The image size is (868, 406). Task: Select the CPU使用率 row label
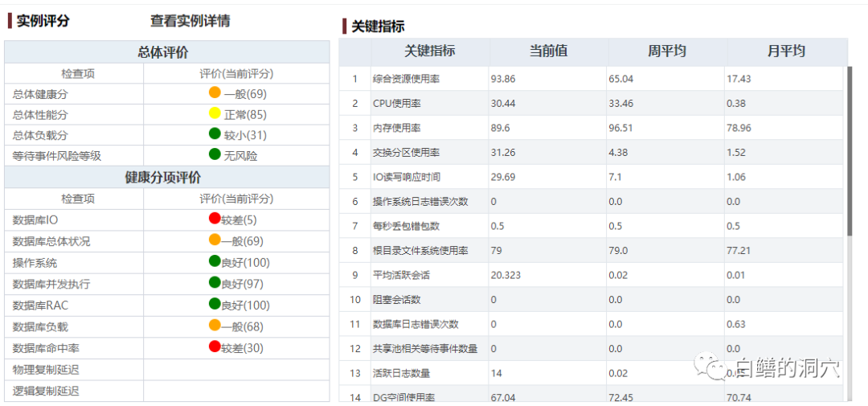[397, 104]
